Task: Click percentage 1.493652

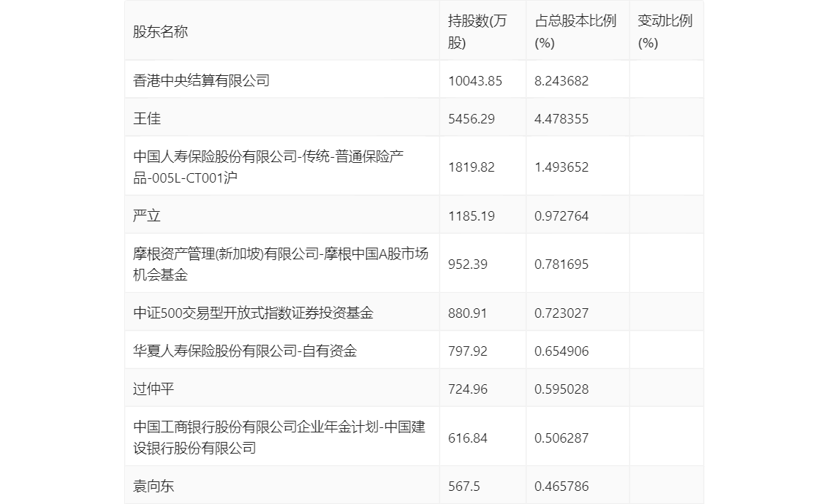Action: click(x=561, y=167)
